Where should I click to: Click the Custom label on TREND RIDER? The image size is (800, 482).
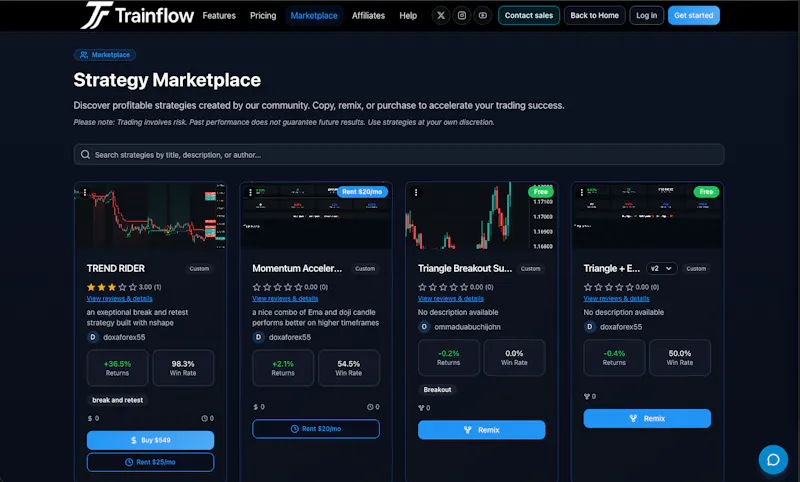(x=199, y=268)
